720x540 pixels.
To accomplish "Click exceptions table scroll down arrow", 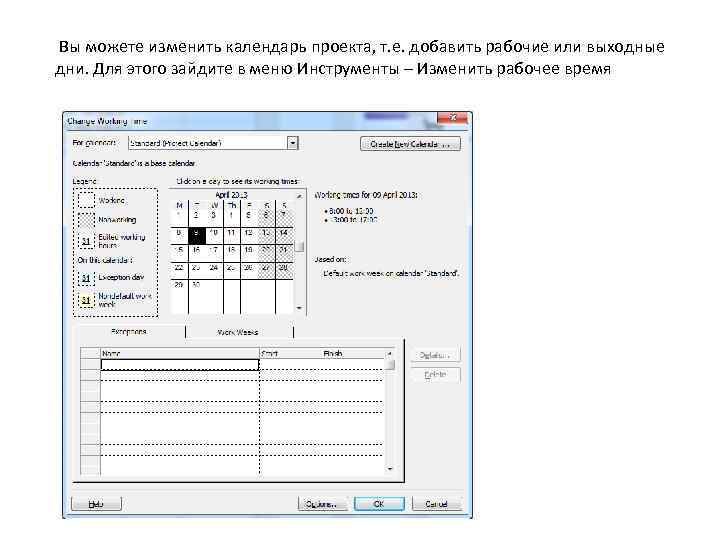I will pos(390,469).
